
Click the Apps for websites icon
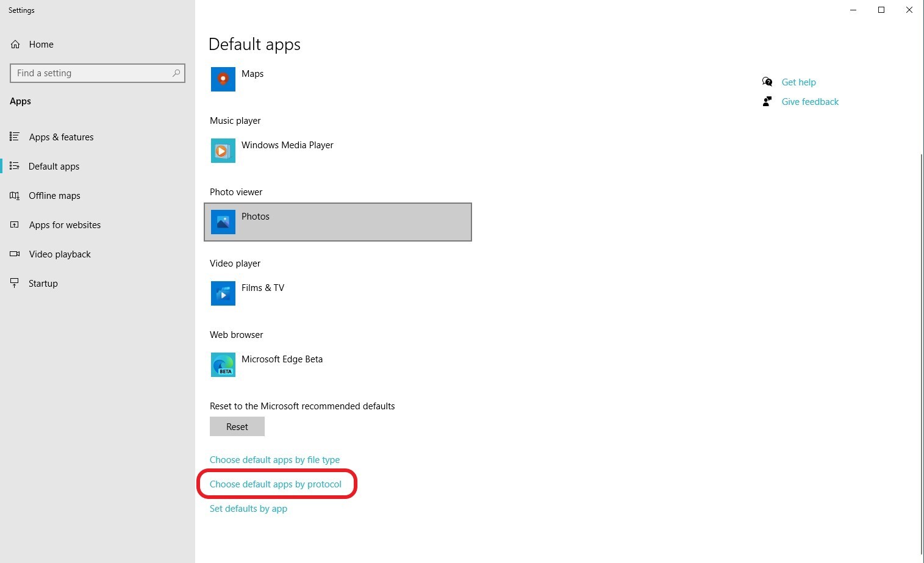click(15, 224)
